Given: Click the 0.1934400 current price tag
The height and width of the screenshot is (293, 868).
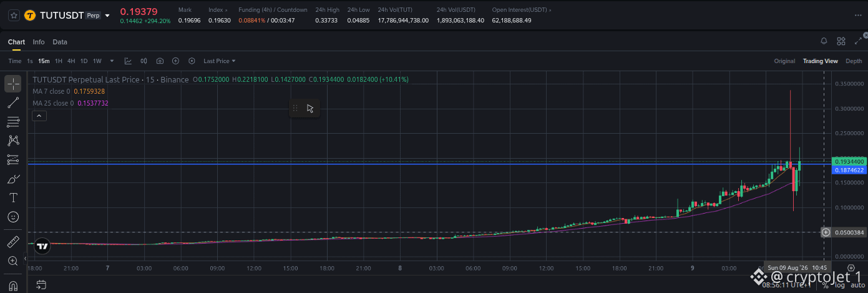Looking at the screenshot, I should click(849, 162).
